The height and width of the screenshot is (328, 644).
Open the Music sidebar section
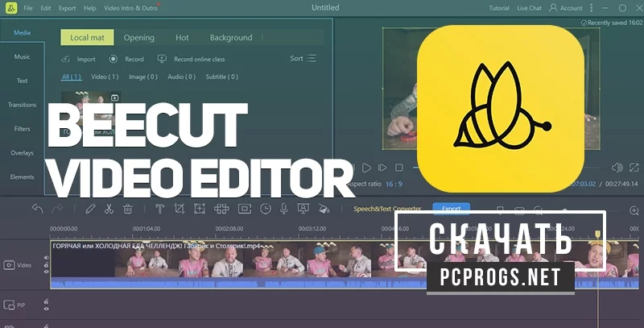pyautogui.click(x=23, y=56)
